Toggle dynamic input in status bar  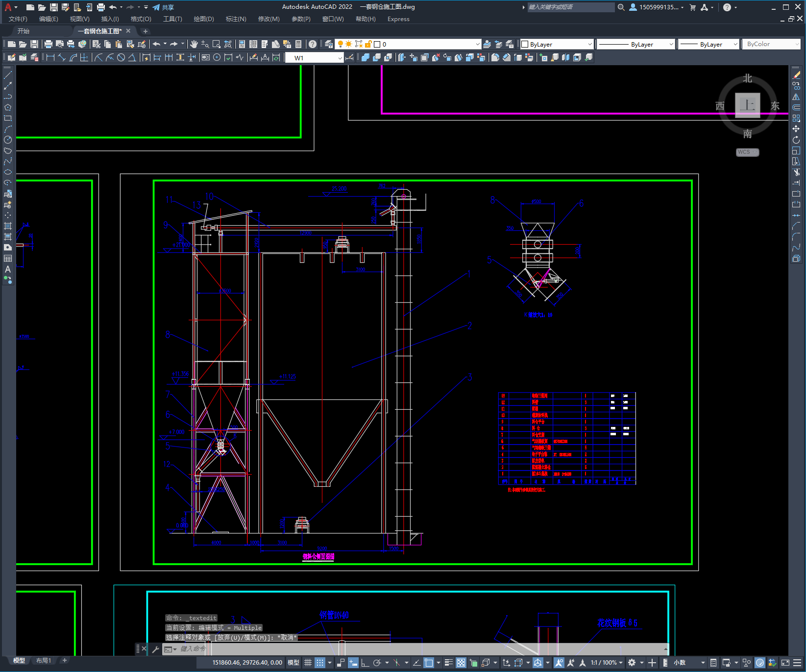[353, 663]
